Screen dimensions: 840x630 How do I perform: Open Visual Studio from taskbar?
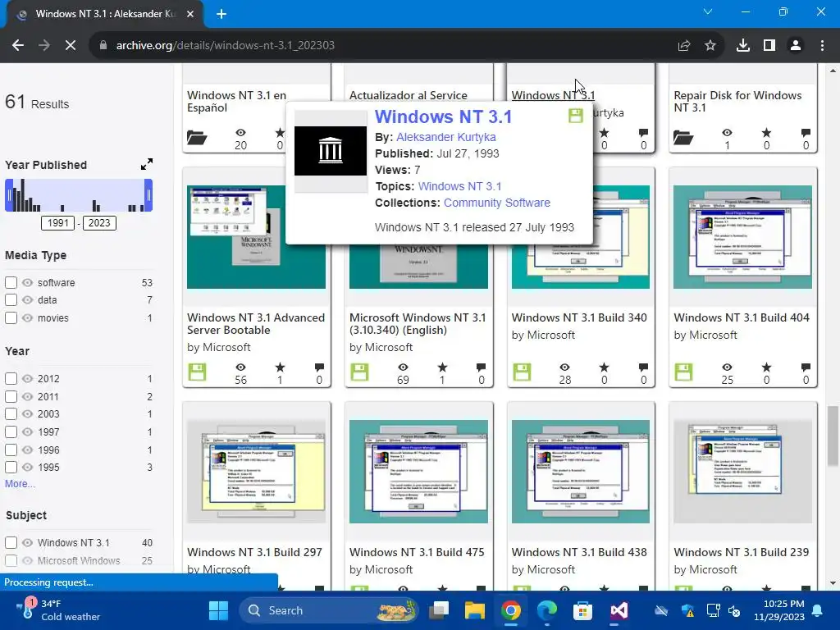click(x=619, y=610)
